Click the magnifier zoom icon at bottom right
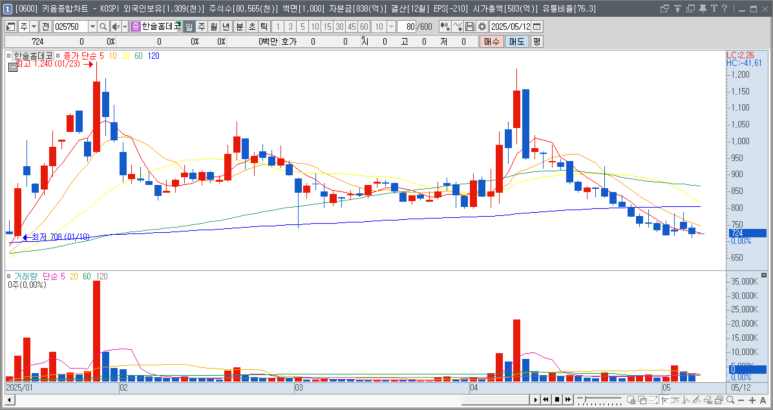This screenshot has height=410, width=773. tap(730, 400)
